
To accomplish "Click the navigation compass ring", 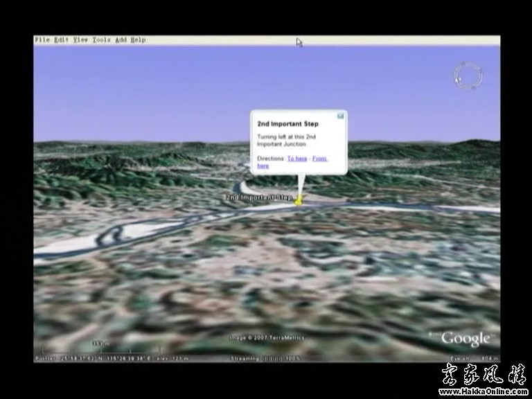I will [468, 74].
